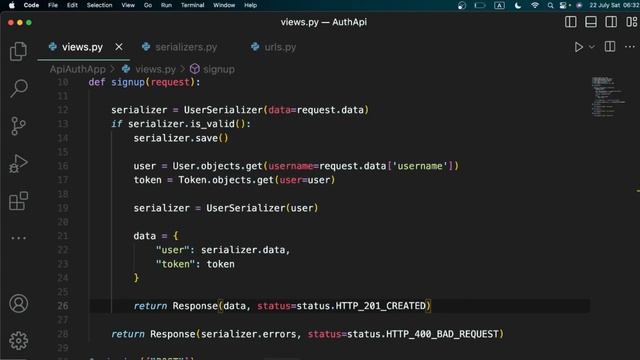The height and width of the screenshot is (360, 640).
Task: Select ApiAuthApp in the breadcrumb
Action: 78,69
